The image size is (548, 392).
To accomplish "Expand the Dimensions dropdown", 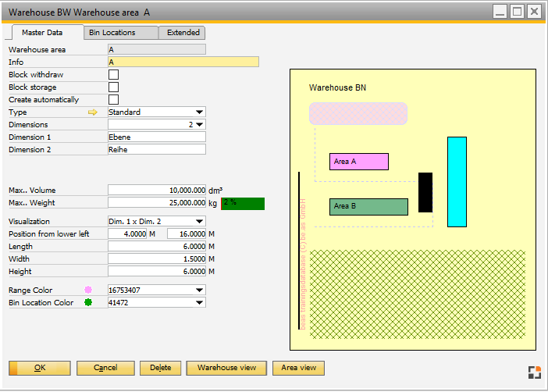I will 200,125.
